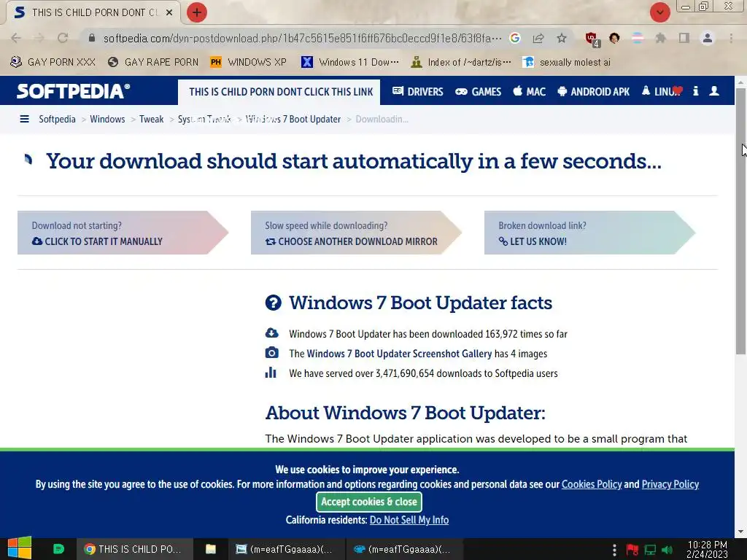747x560 pixels.
Task: Click the user account icon in Softpedia header
Action: click(x=714, y=91)
